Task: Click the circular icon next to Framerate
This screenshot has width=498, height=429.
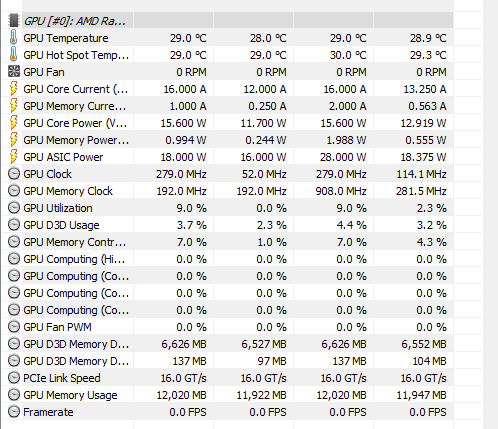Action: pyautogui.click(x=14, y=412)
